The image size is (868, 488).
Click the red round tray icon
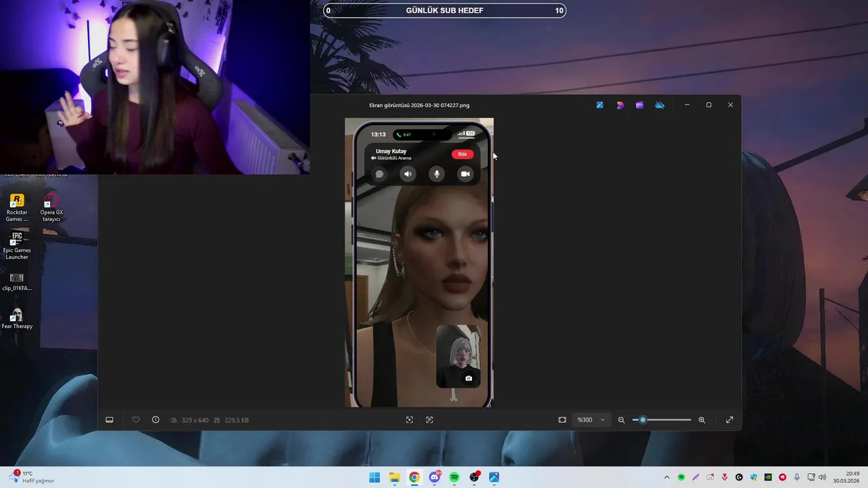click(x=783, y=477)
